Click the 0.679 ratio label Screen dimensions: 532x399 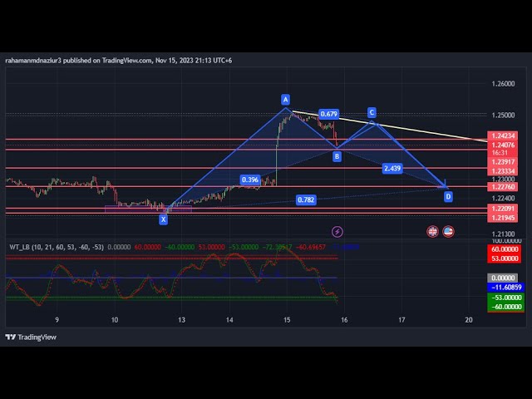328,114
